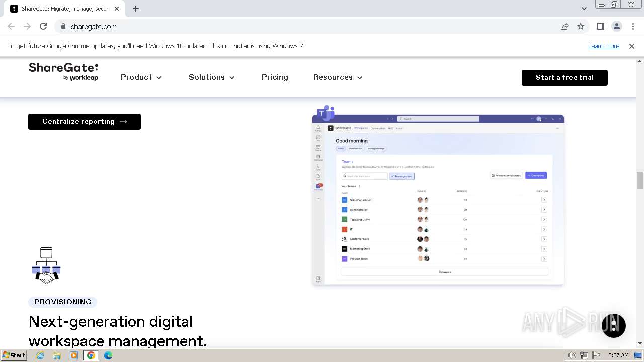The width and height of the screenshot is (644, 362).
Task: Click the 'Next-generation digital workspace management.' heading
Action: click(118, 331)
